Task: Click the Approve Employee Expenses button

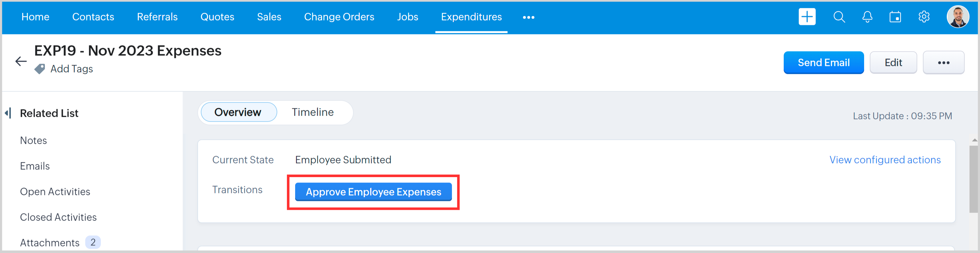Action: [373, 192]
